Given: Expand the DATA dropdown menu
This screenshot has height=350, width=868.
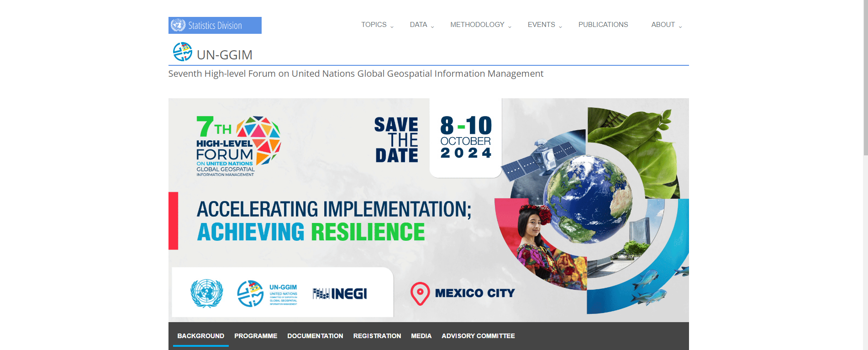Looking at the screenshot, I should point(422,25).
